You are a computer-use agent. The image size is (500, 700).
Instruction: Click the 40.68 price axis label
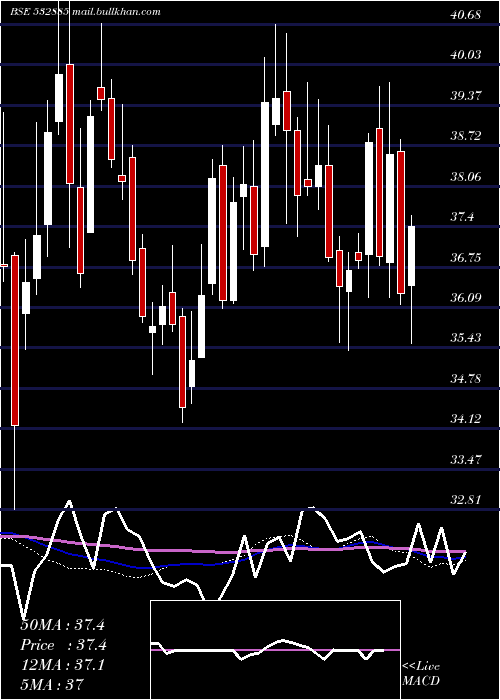466,15
